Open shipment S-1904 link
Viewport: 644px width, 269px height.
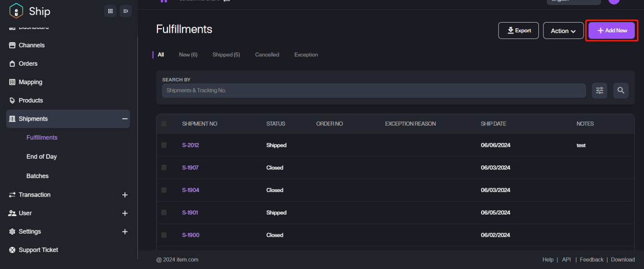pyautogui.click(x=190, y=190)
